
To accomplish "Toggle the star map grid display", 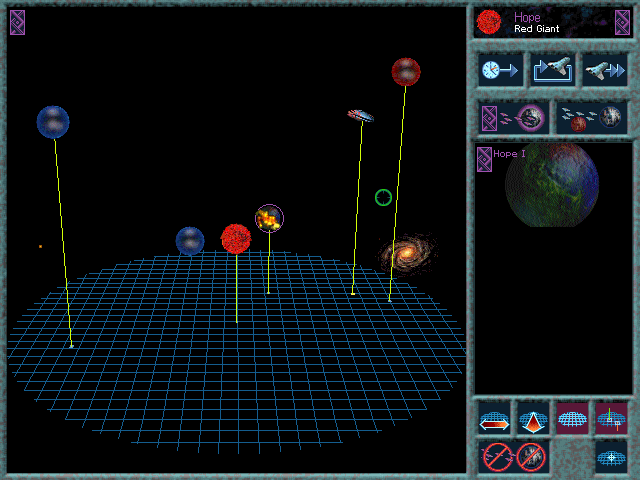I will [572, 418].
